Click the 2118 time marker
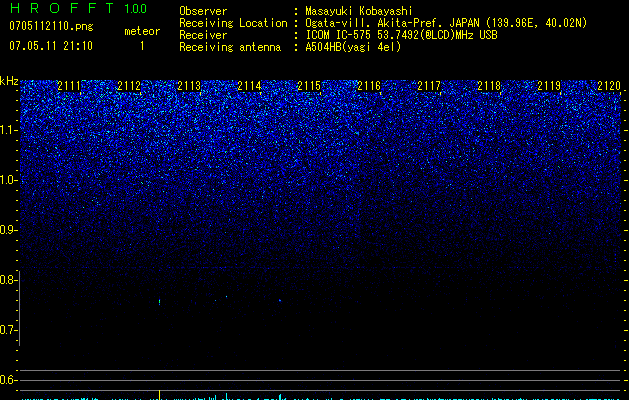 click(x=489, y=86)
